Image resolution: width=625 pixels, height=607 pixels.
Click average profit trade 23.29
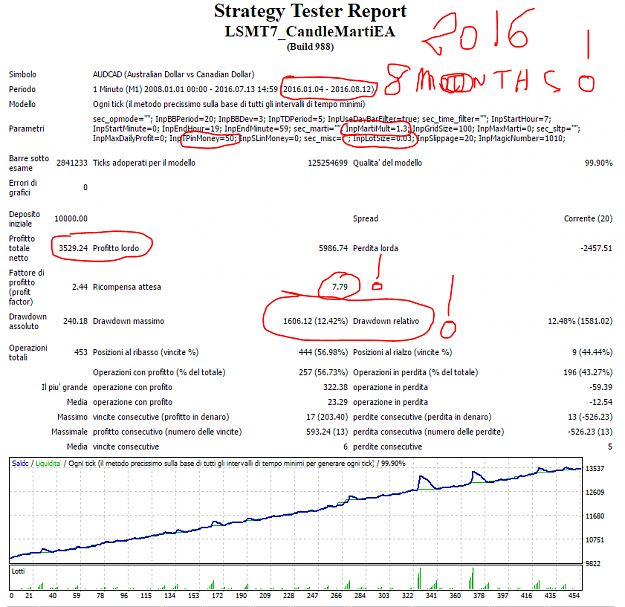point(338,402)
